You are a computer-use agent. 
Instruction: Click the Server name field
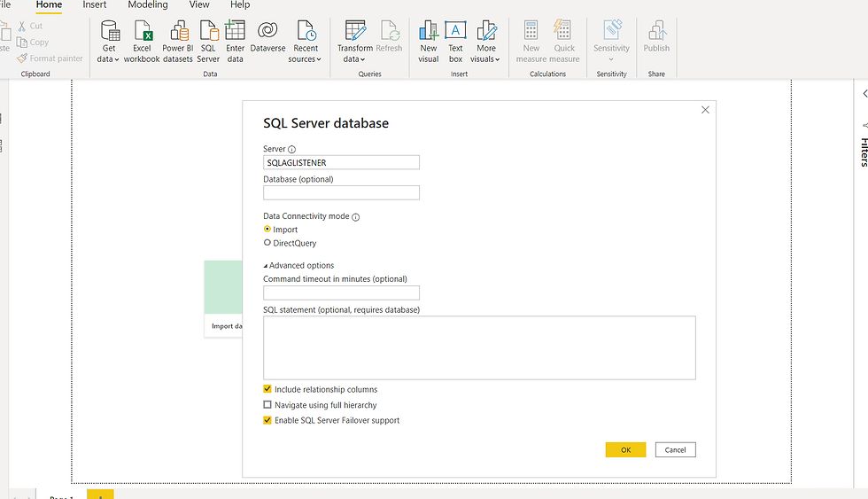[x=341, y=162]
